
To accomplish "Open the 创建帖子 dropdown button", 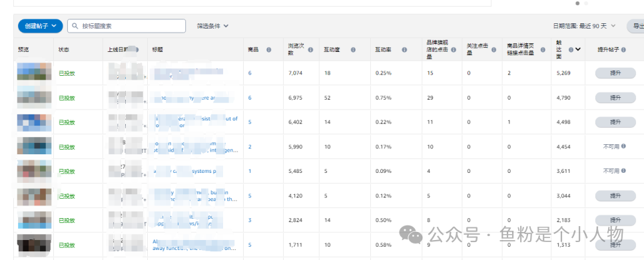I will 40,26.
